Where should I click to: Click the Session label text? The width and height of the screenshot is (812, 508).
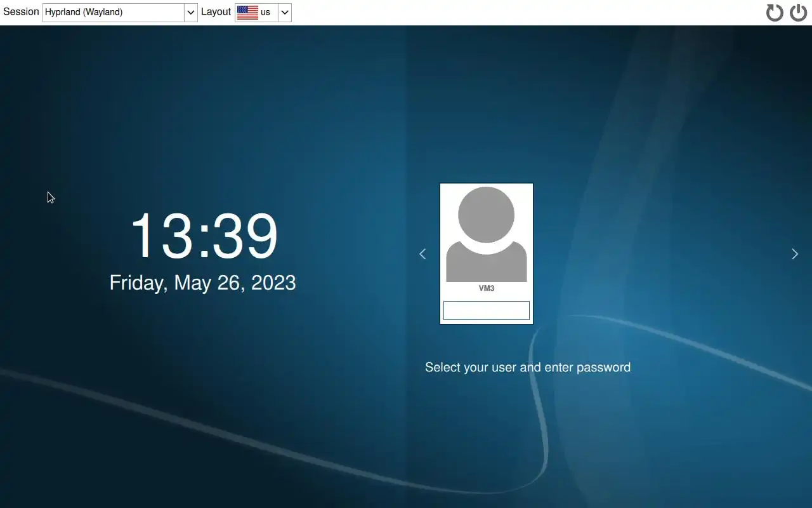21,11
